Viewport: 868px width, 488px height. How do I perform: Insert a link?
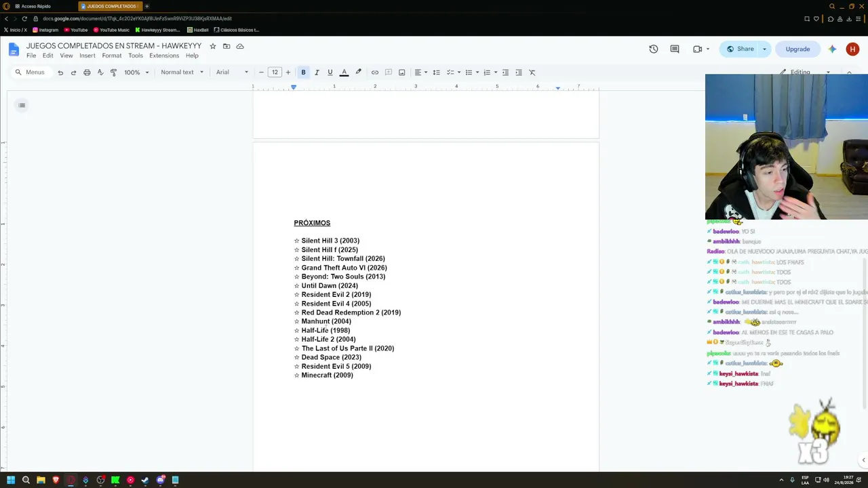374,73
